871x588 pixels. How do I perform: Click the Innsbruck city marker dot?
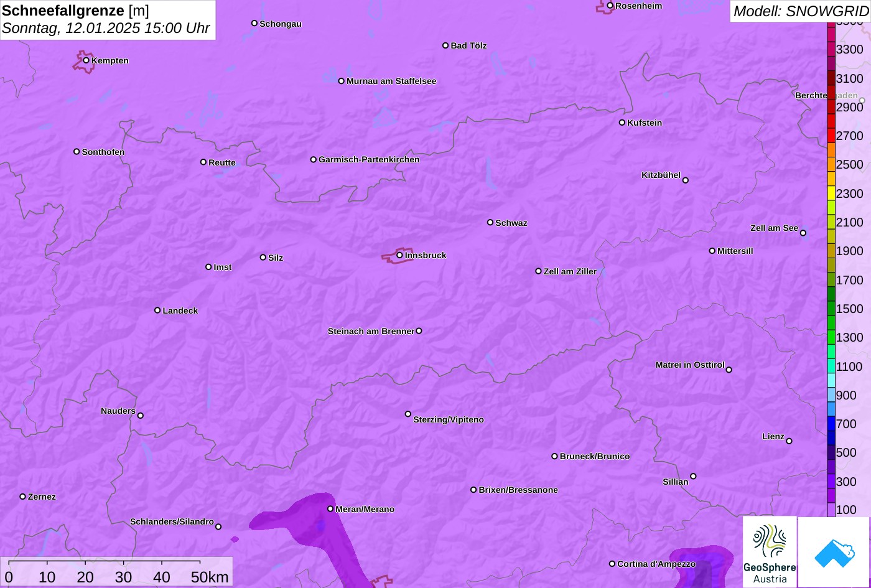click(x=399, y=255)
